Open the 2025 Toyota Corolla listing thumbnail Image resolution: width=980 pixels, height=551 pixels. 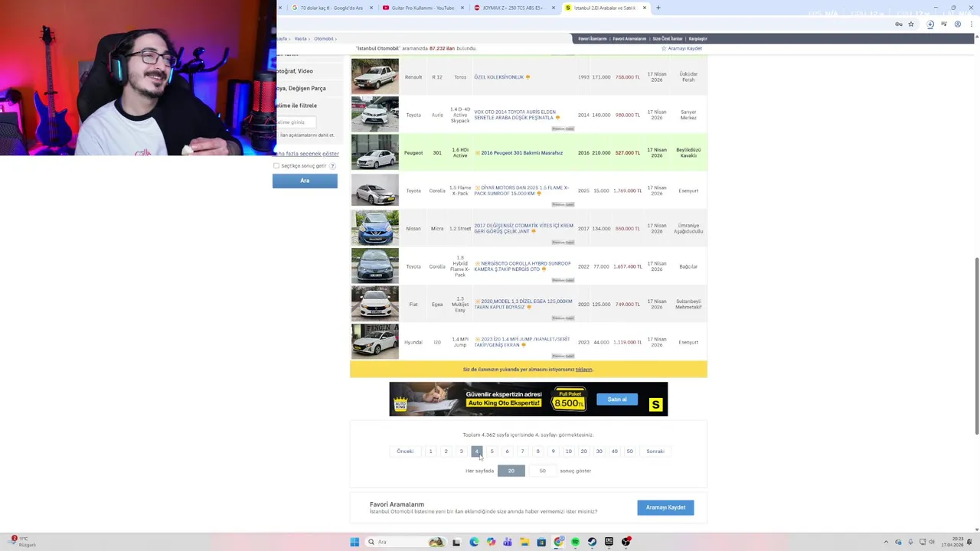click(x=375, y=190)
